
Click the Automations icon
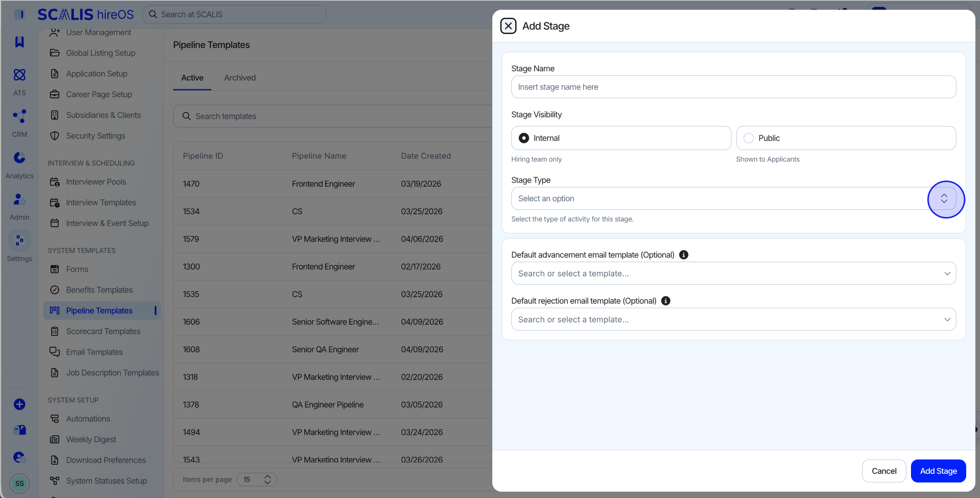click(x=55, y=419)
